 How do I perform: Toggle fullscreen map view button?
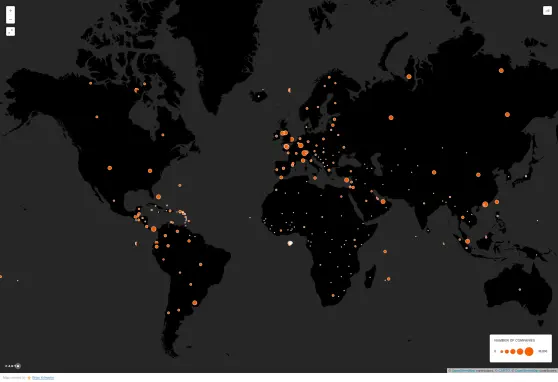click(10, 31)
